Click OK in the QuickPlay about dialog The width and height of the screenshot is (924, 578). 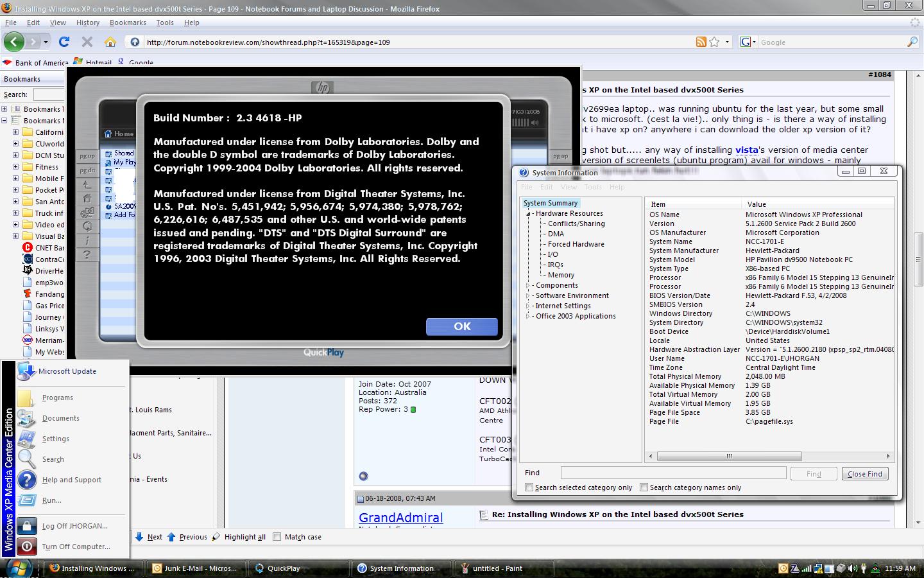[462, 326]
